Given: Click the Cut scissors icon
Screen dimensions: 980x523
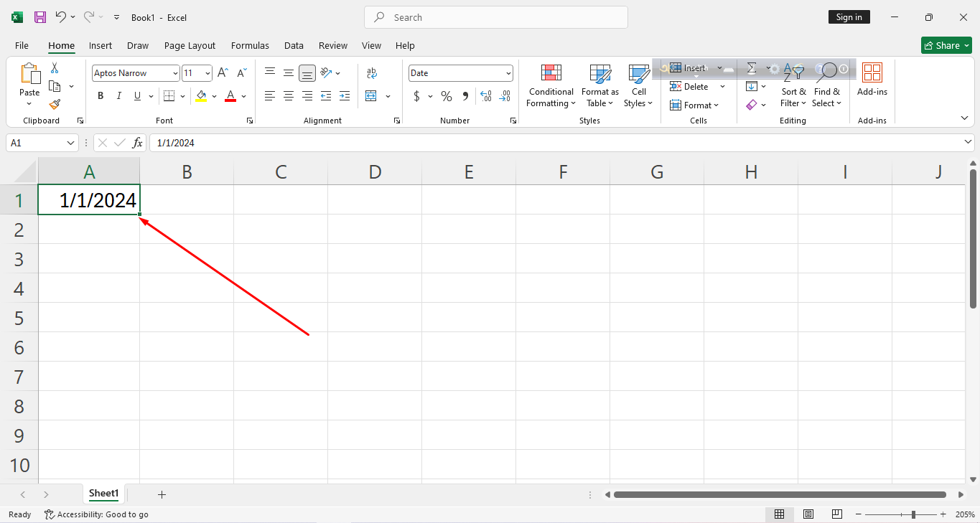Looking at the screenshot, I should (55, 68).
